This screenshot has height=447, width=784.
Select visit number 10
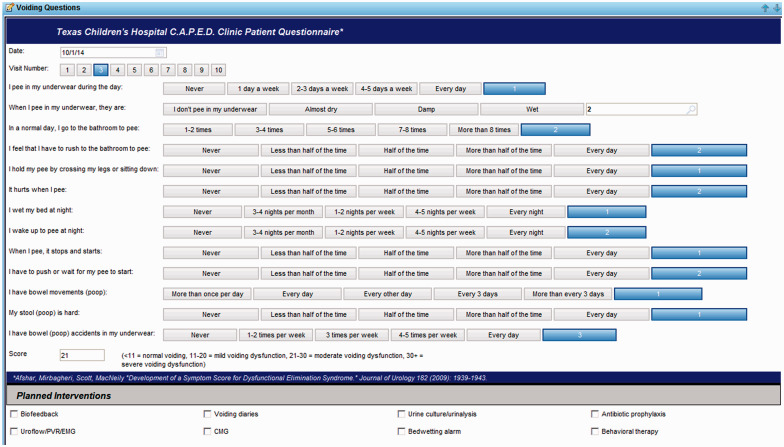[218, 70]
